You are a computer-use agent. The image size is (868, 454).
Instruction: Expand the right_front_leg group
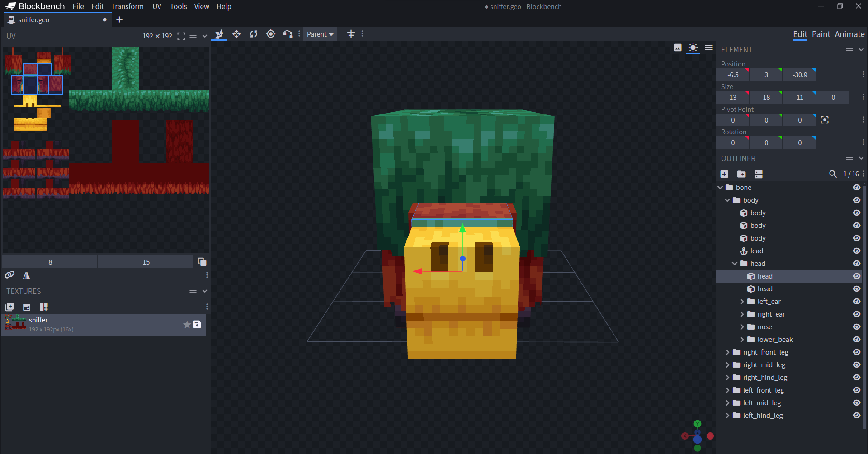point(727,352)
